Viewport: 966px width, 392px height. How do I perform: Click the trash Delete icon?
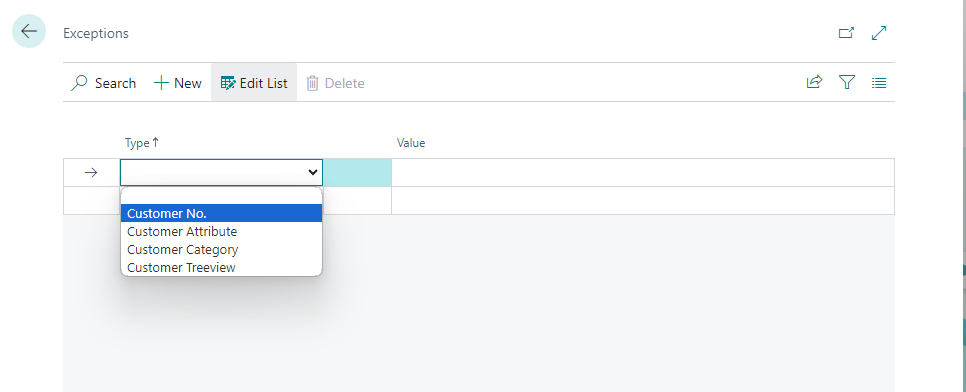tap(312, 83)
